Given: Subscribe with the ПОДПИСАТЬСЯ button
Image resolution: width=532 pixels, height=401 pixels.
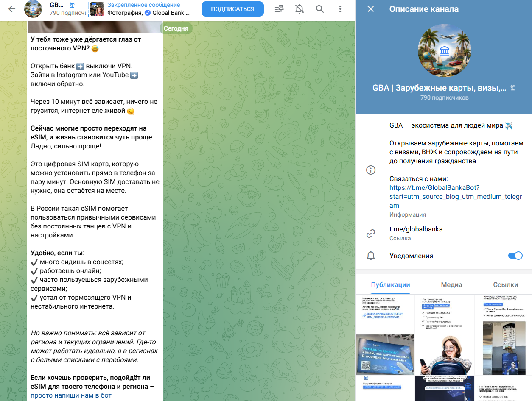Looking at the screenshot, I should click(x=232, y=9).
